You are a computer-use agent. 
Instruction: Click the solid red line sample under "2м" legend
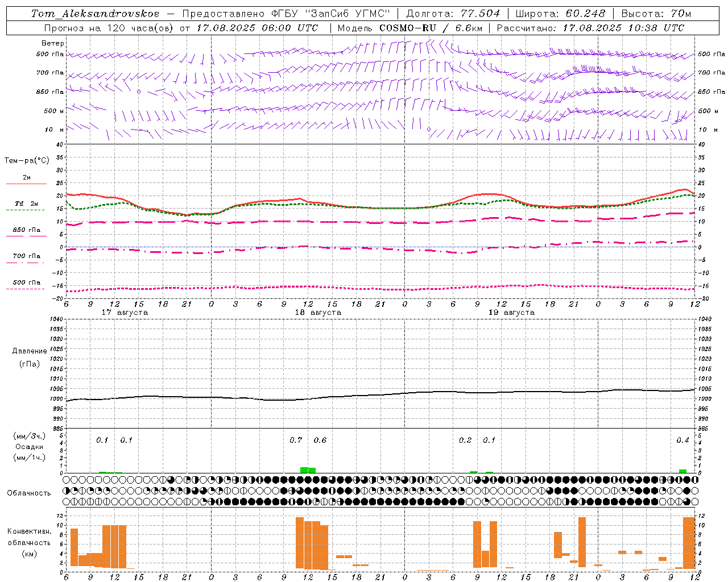[x=26, y=184]
